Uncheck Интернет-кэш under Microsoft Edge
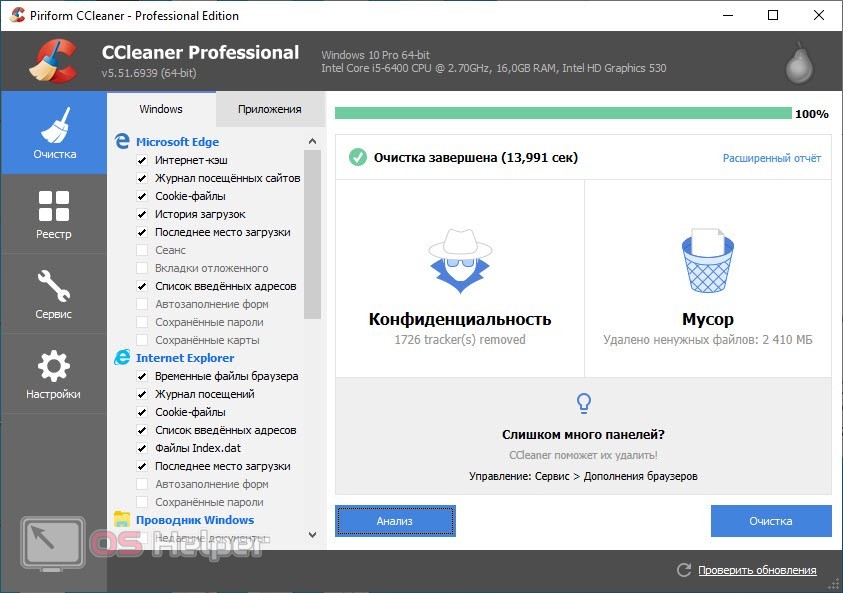Image resolution: width=843 pixels, height=593 pixels. coord(142,160)
